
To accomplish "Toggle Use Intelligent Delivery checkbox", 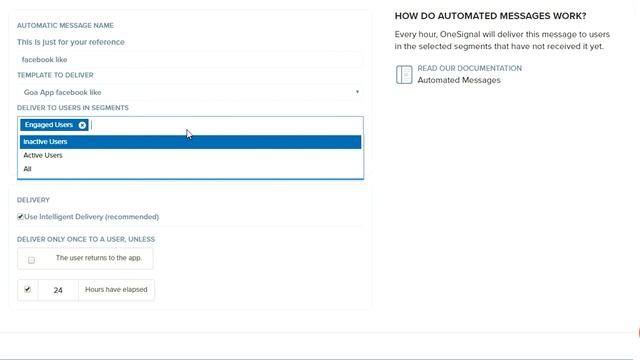I will click(20, 217).
